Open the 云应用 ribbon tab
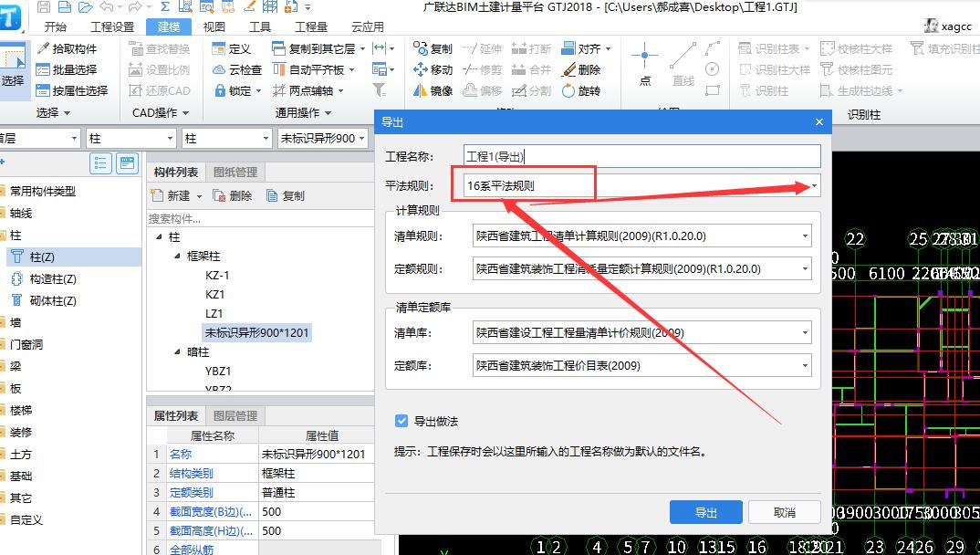 point(368,26)
